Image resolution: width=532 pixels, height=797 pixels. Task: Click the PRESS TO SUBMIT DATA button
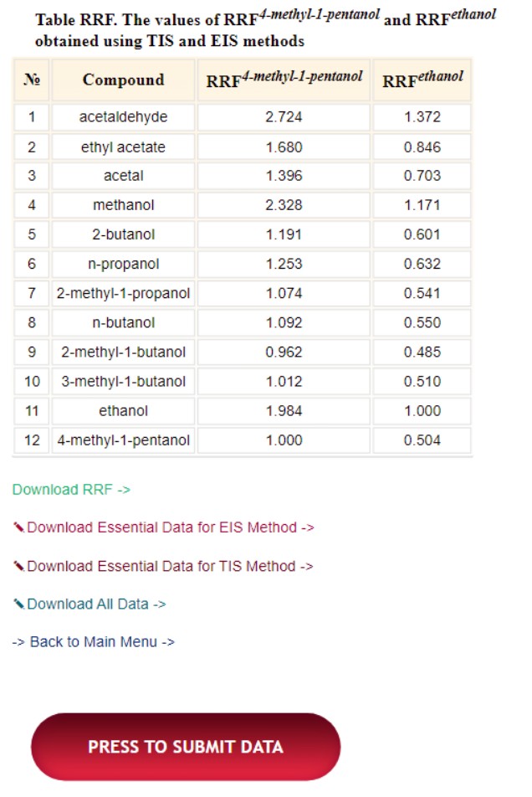(186, 747)
